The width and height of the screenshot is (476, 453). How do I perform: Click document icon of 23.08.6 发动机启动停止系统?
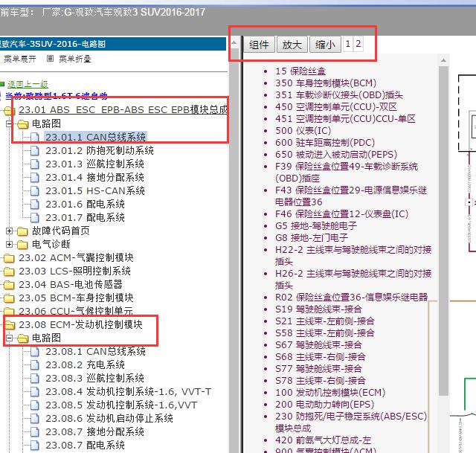pyautogui.click(x=35, y=418)
